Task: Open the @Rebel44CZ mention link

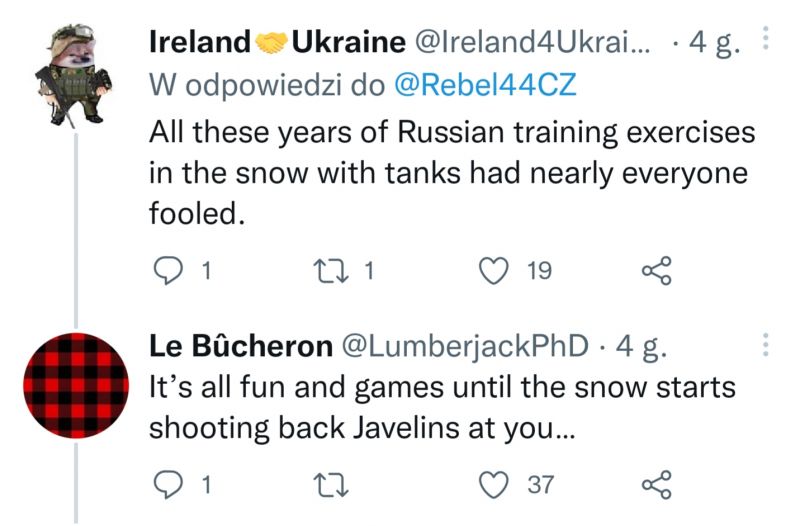Action: (485, 85)
